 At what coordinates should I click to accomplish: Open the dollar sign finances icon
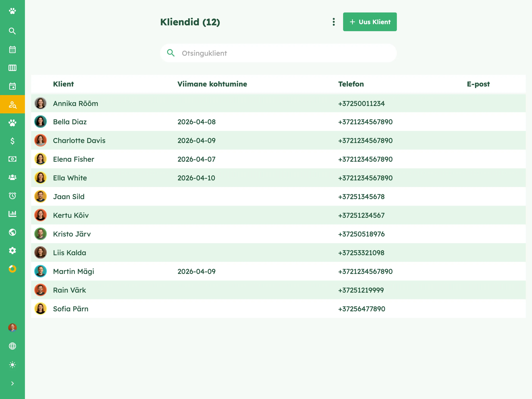pos(12,141)
